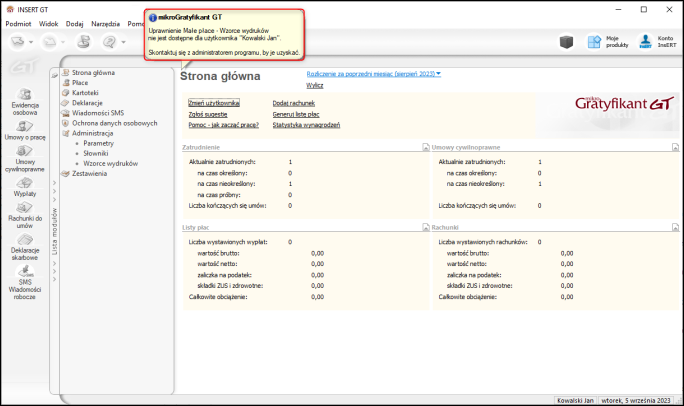Click the first toolbar icon with arrow

point(18,42)
